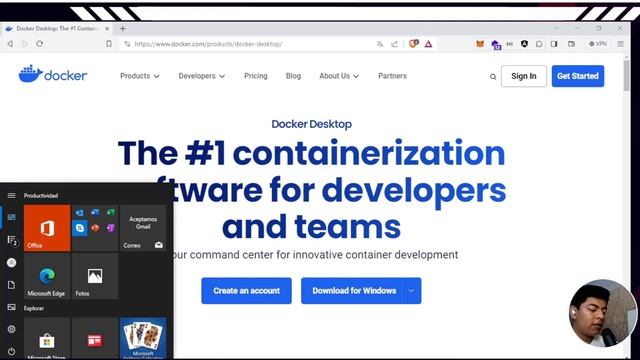Open the Blog link

pos(293,76)
